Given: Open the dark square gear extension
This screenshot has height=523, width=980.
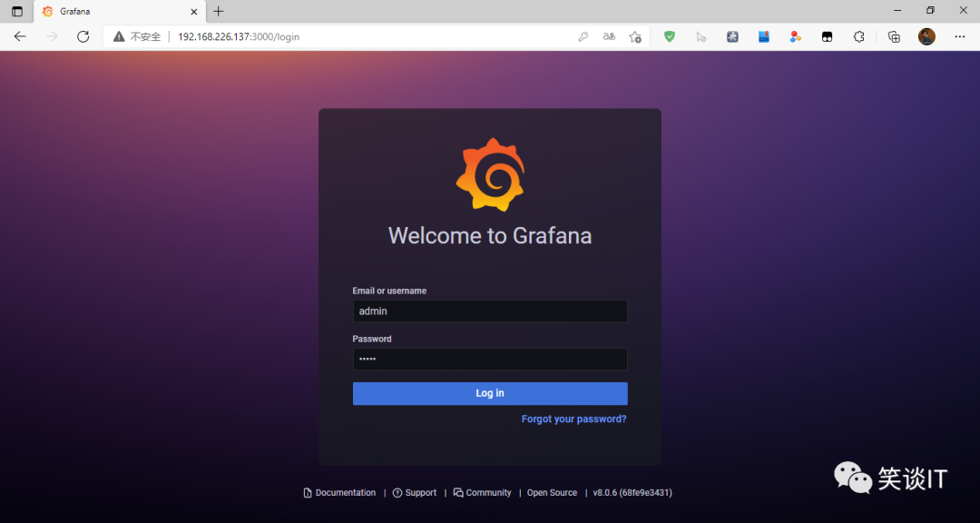Looking at the screenshot, I should click(732, 37).
